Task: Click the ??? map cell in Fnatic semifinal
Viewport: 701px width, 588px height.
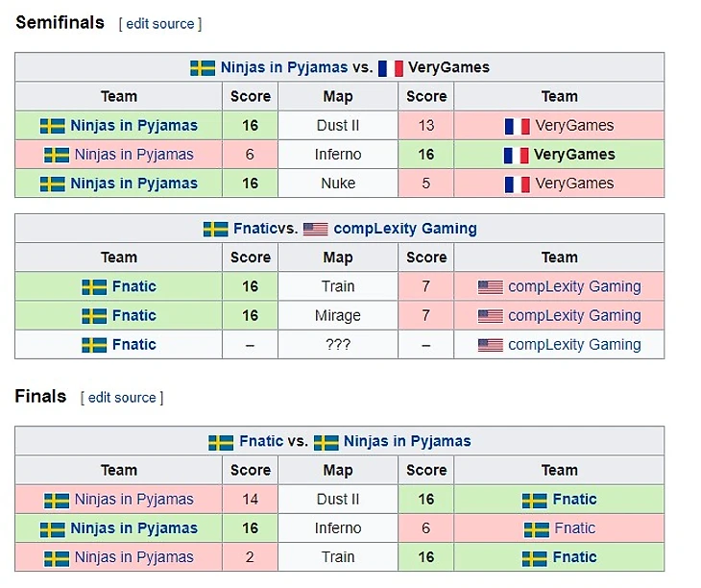Action: (x=338, y=345)
